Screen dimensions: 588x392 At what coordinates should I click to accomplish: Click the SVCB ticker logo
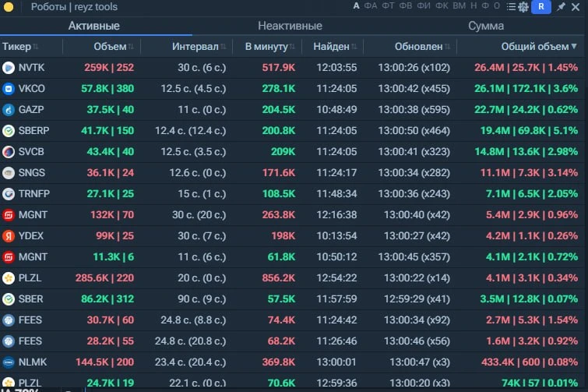point(9,151)
